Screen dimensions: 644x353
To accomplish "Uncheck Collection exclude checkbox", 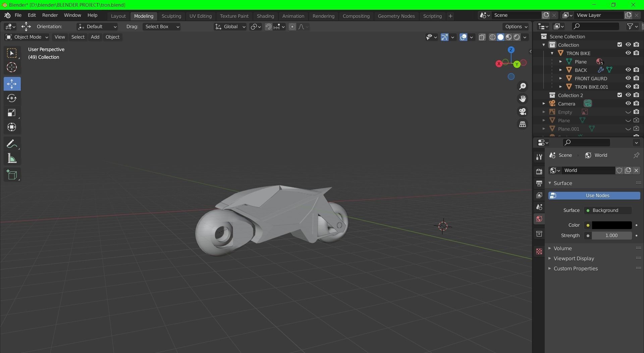I will [620, 45].
